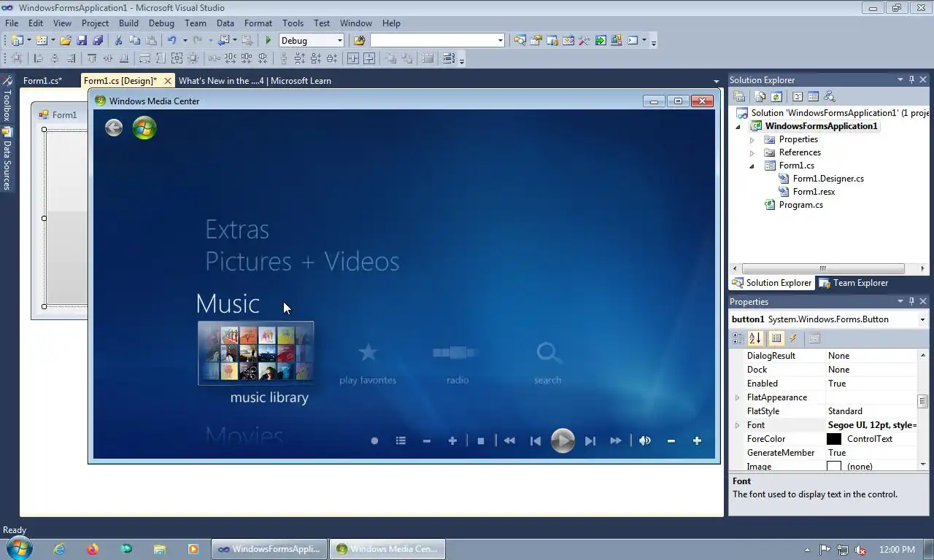Select Music library tile in Media Center

click(x=256, y=353)
